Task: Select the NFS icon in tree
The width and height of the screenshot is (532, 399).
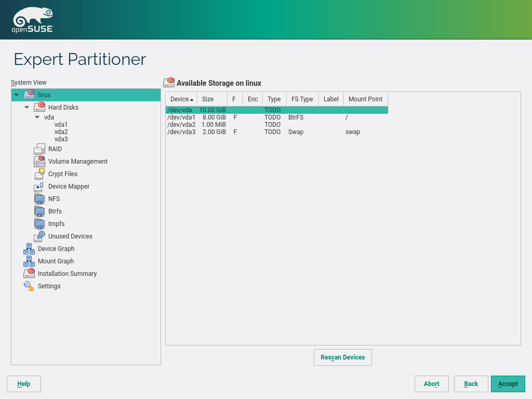Action: tap(39, 199)
